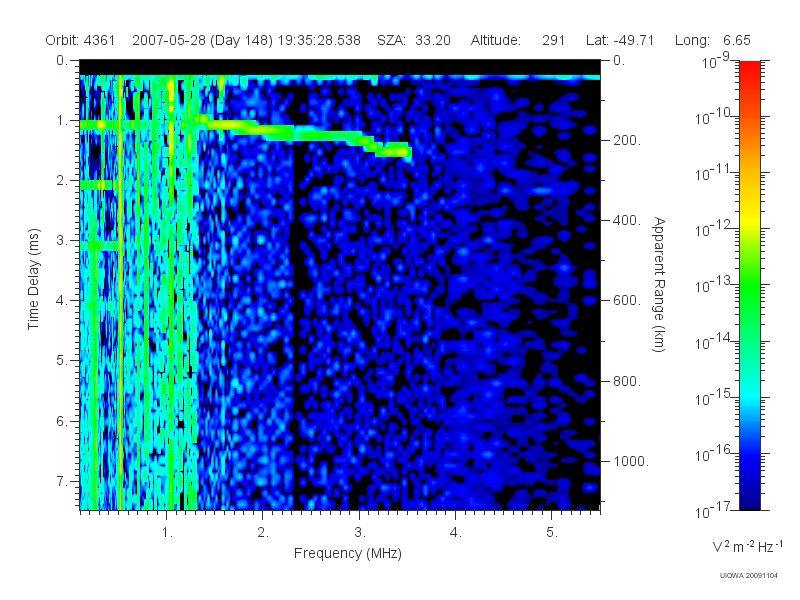
Task: Click the 'Apparent Range (km)' axis label
Action: (659, 284)
